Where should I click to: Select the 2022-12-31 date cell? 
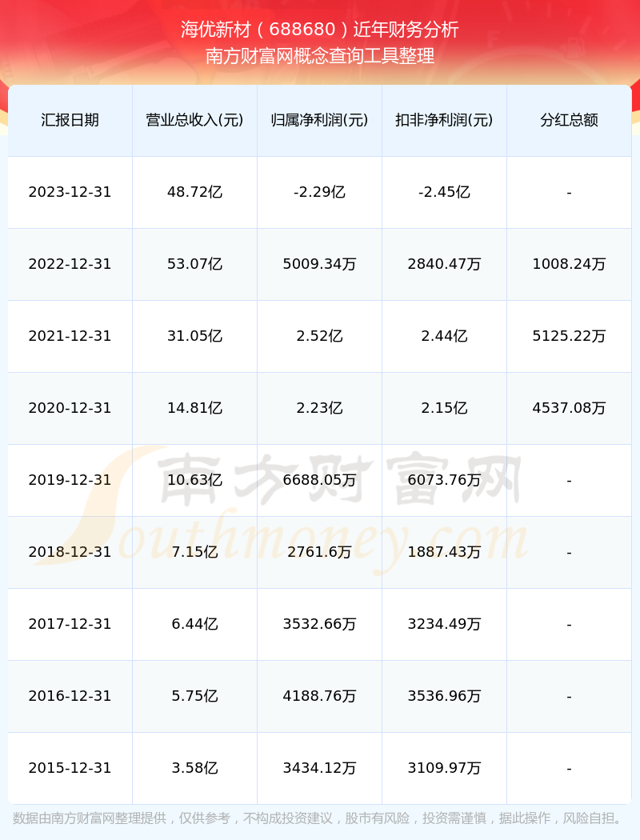coord(70,264)
